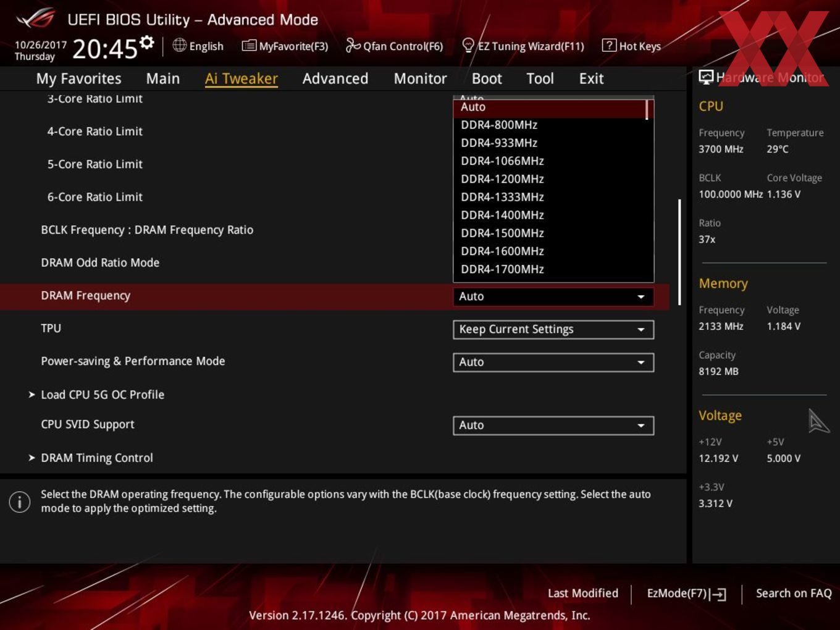840x630 pixels.
Task: Open Power-saving & Performance Mode dropdown
Action: pyautogui.click(x=553, y=362)
